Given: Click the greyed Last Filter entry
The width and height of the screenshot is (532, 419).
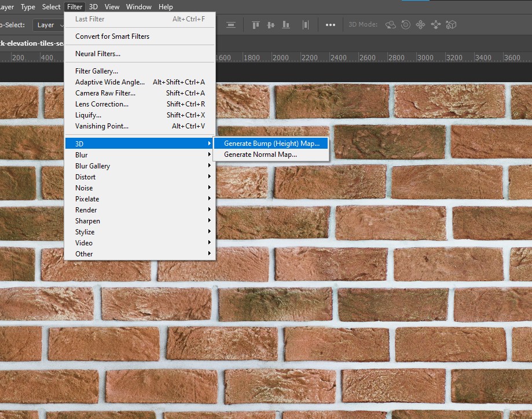Looking at the screenshot, I should pyautogui.click(x=140, y=19).
